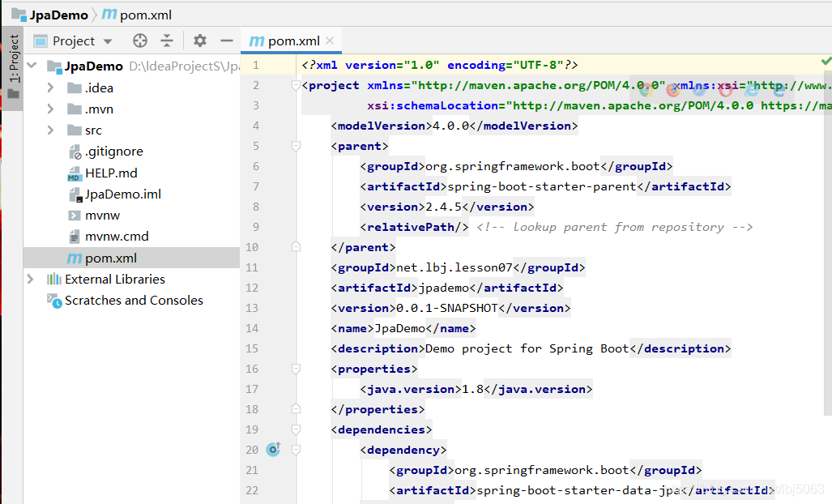Click the Maven icon beside pom.xml in tree
This screenshot has width=832, height=504.
(x=75, y=258)
